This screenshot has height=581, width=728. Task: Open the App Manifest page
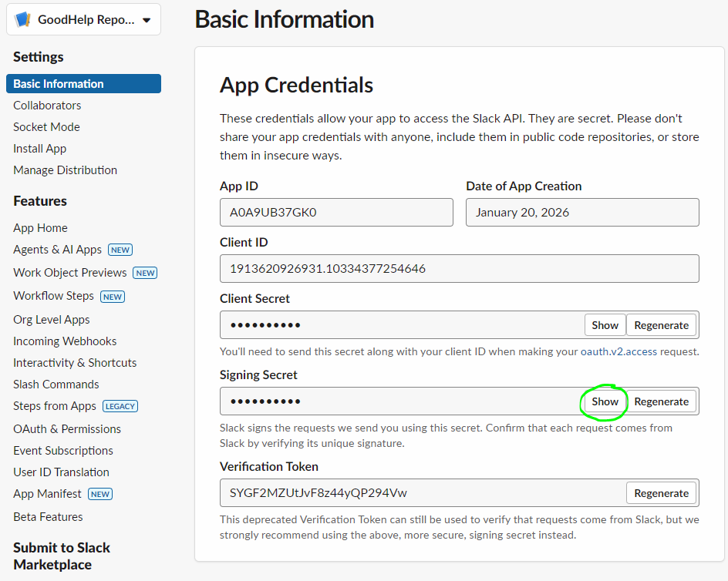click(x=47, y=494)
